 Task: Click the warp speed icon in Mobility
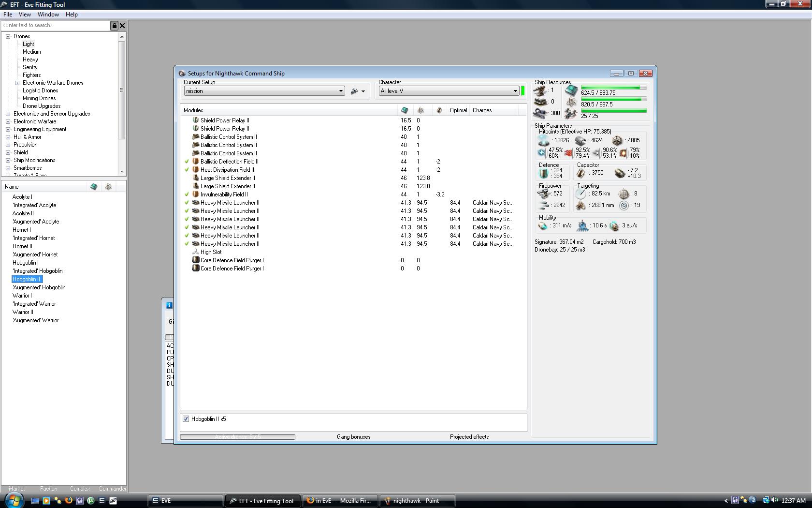(x=614, y=226)
